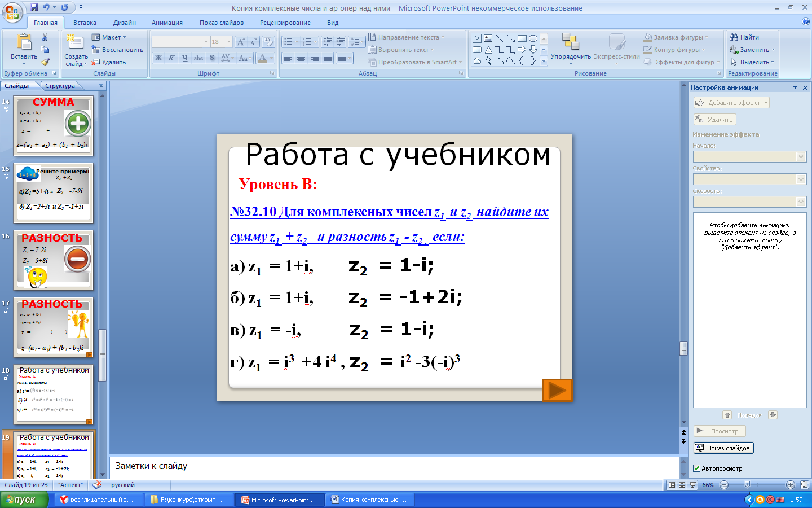Click the Office button
Screen dimensions: 812x508
(12, 11)
